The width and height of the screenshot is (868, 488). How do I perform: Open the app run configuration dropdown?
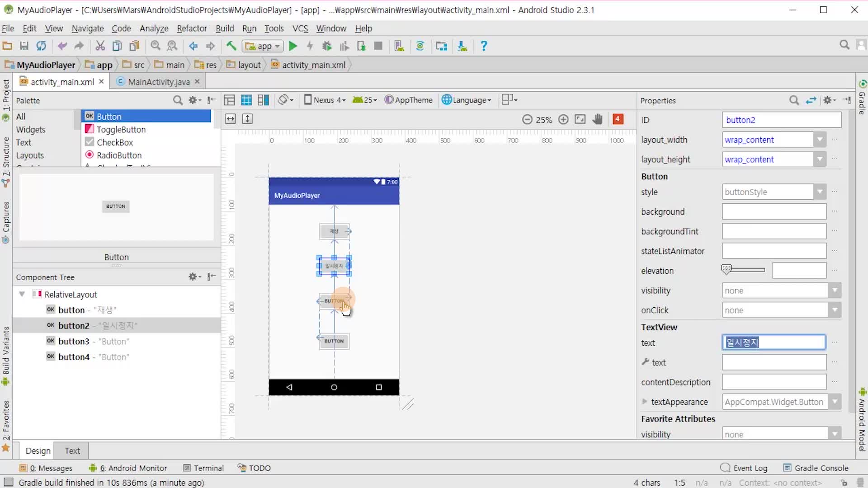(263, 46)
